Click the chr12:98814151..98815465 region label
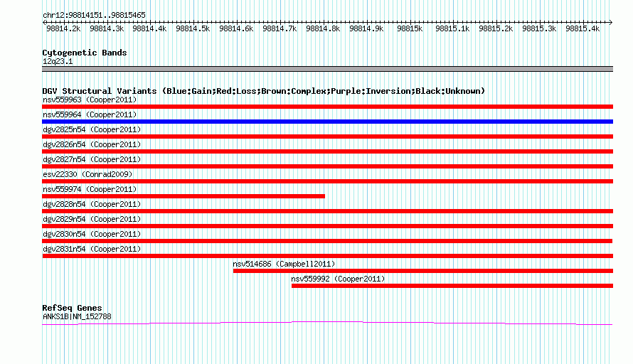The image size is (633, 364). [94, 16]
